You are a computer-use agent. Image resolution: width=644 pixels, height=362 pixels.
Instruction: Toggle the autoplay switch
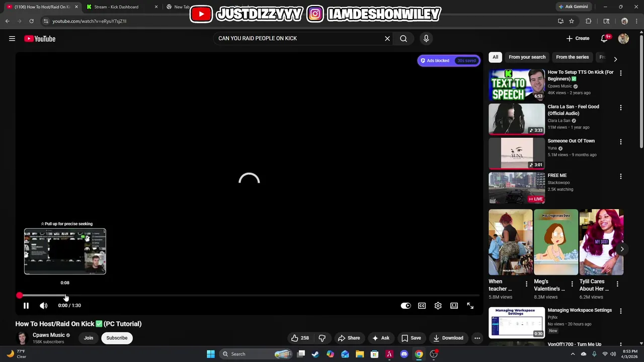coord(406,306)
